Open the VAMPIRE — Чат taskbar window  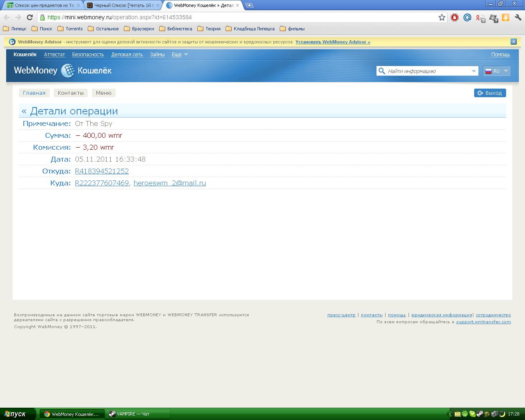pos(137,414)
